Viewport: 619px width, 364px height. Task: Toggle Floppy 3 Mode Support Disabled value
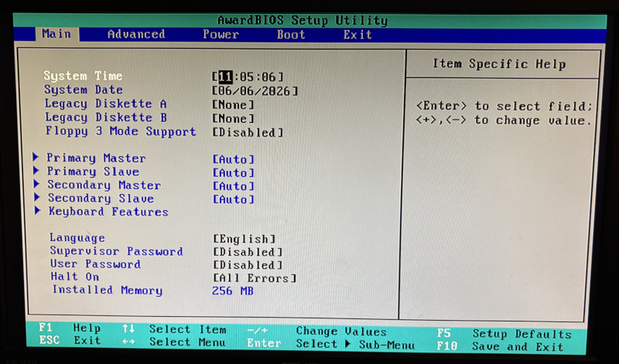click(x=248, y=132)
